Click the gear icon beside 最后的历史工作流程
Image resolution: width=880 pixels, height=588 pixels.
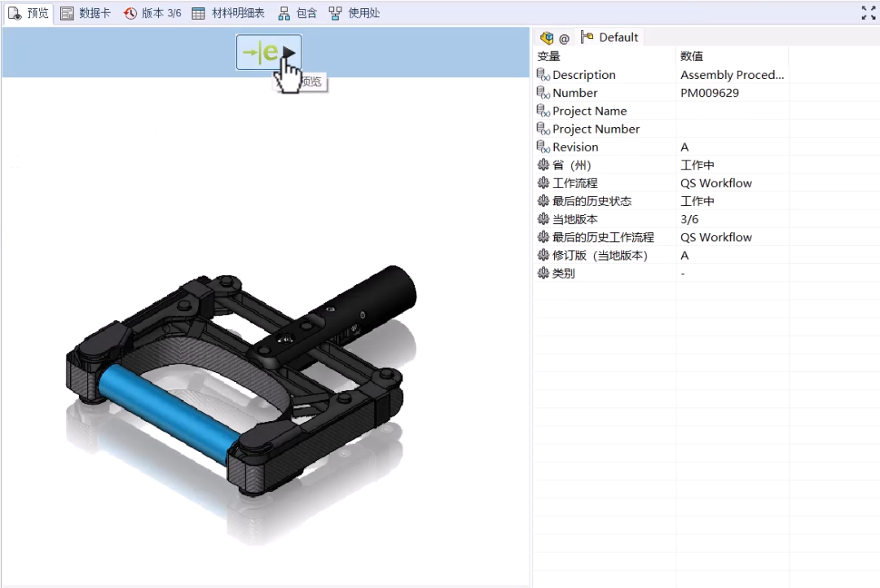pyautogui.click(x=543, y=237)
